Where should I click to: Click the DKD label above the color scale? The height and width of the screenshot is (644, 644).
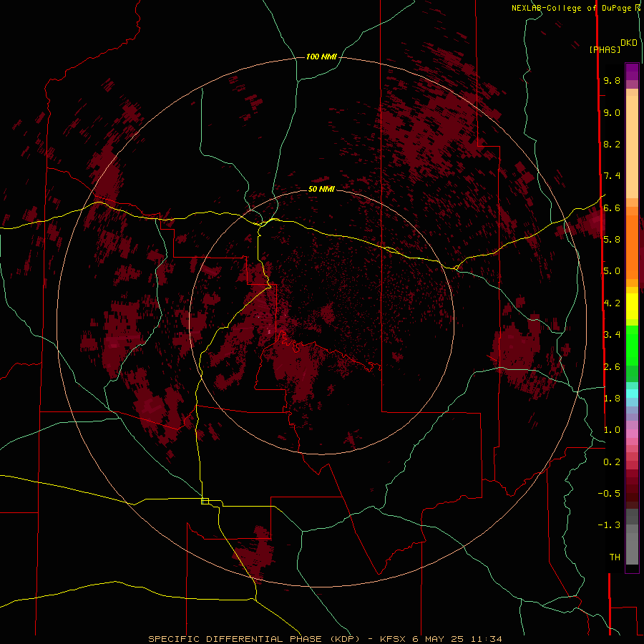[628, 43]
